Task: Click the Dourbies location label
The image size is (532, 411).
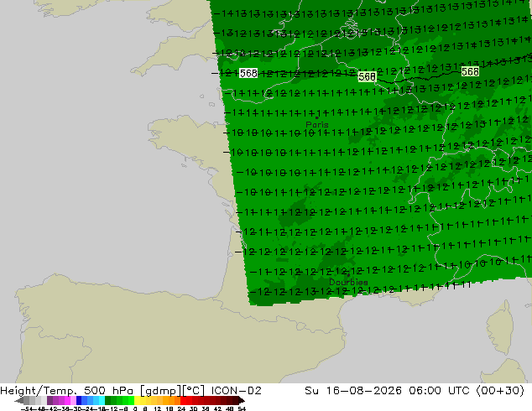Action: click(348, 282)
